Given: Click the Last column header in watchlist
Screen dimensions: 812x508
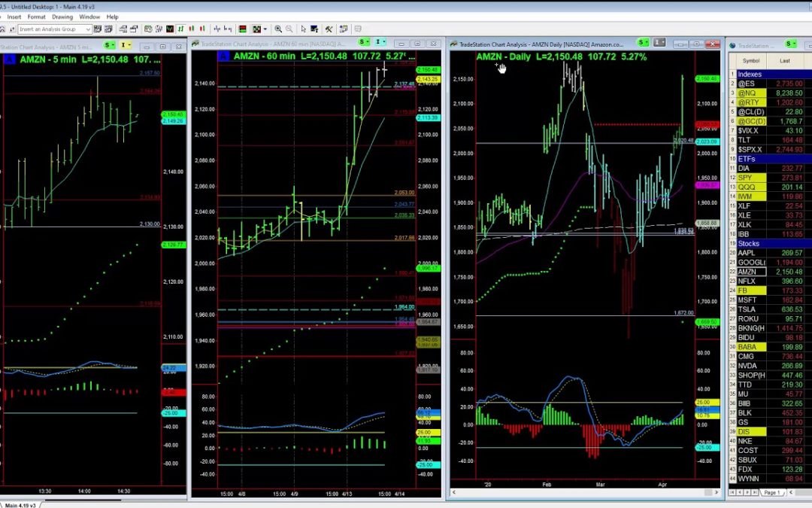Looking at the screenshot, I should 785,61.
